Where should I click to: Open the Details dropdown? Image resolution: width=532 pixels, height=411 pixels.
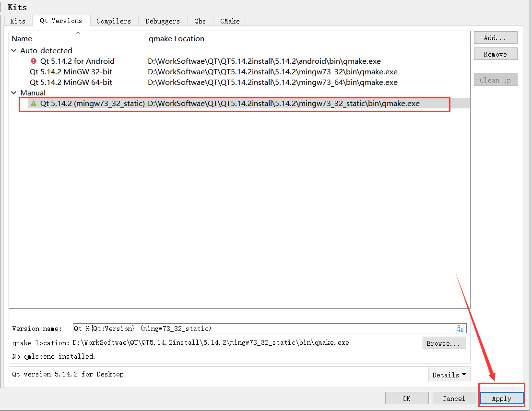449,375
